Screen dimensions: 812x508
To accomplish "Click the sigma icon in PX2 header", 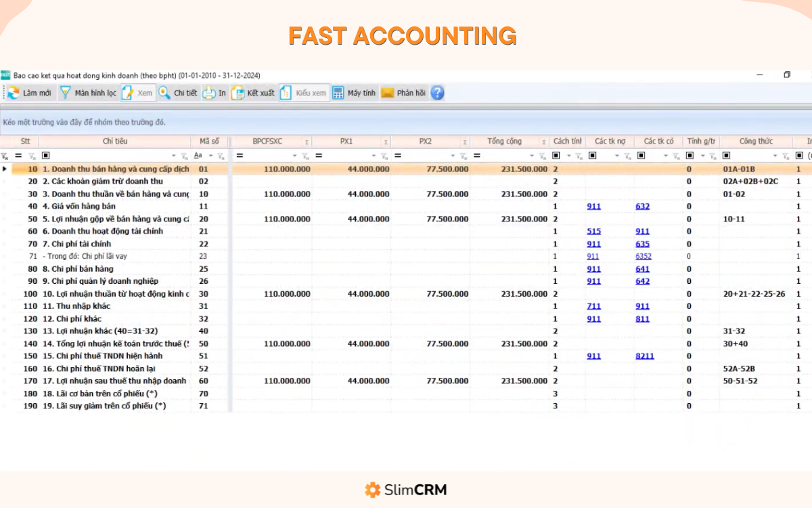I will 465,142.
